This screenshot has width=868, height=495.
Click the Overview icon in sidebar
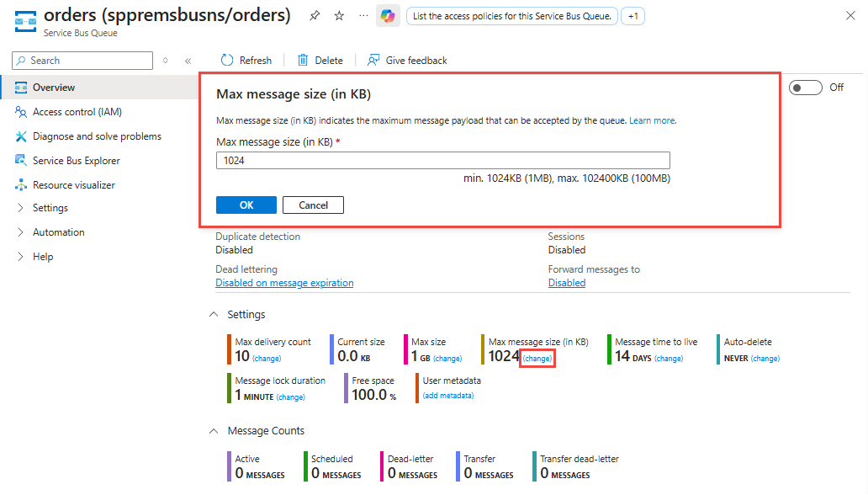[21, 87]
